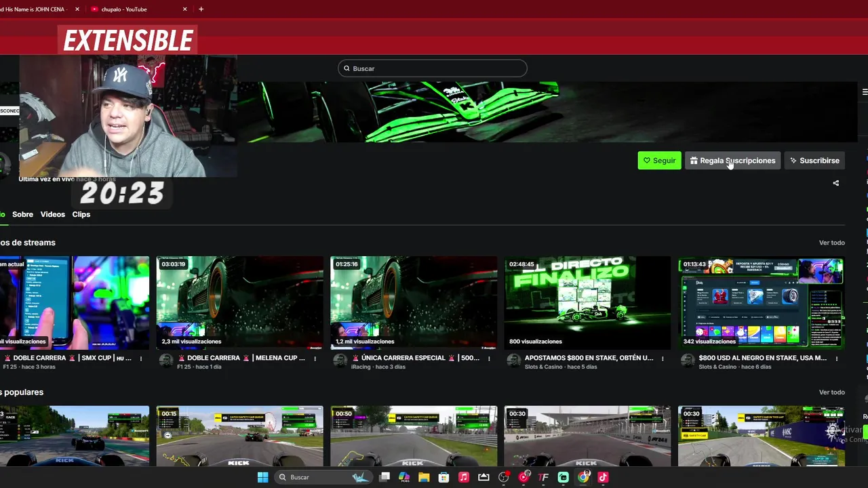Click Slots & Casino under $800 USD AL NEGRO
Image resolution: width=868 pixels, height=488 pixels.
coord(717,367)
